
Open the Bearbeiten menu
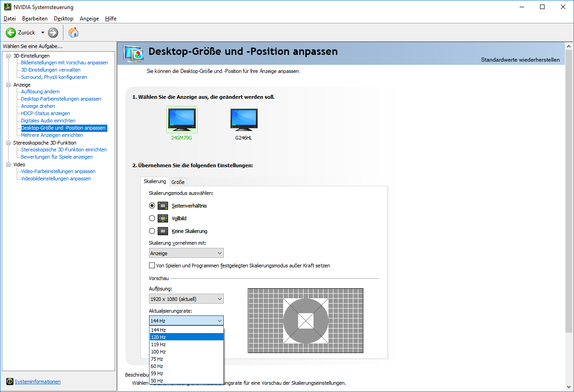tap(35, 19)
